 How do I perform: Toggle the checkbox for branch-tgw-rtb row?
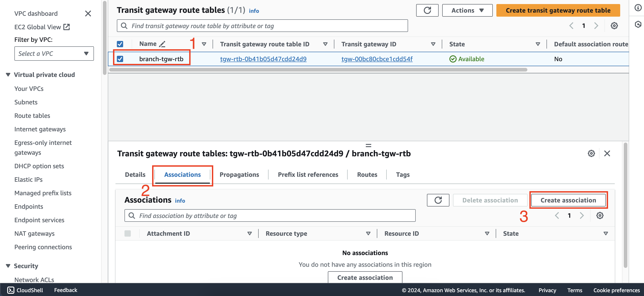click(120, 59)
